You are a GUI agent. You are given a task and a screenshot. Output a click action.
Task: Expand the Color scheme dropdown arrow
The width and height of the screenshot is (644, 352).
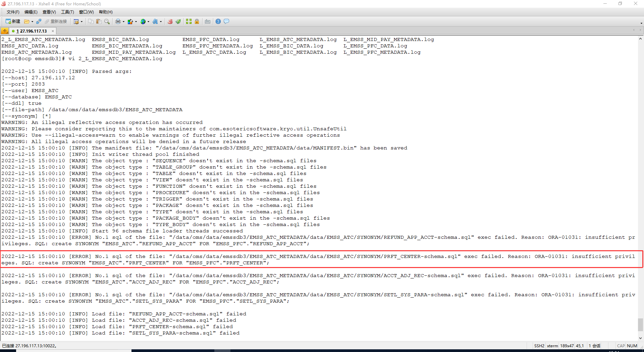coord(136,22)
